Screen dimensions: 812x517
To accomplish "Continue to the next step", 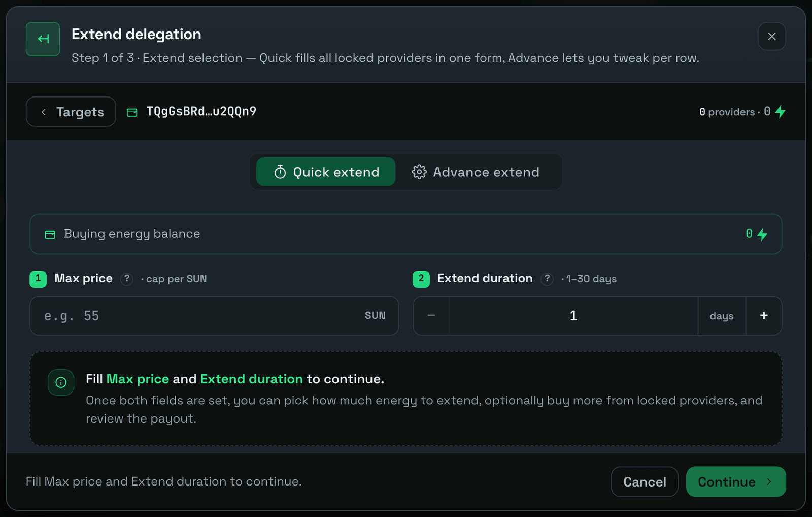I will [736, 481].
